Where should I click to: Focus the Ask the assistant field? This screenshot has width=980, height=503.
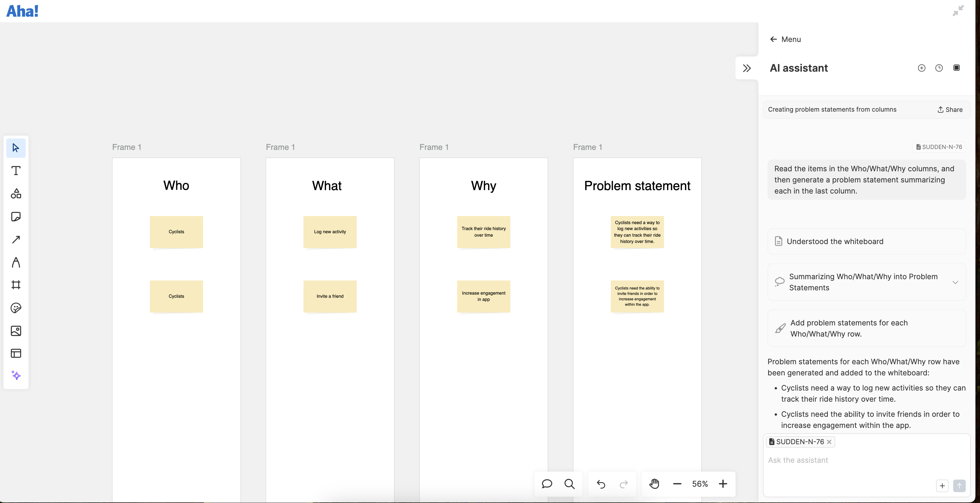(866, 460)
